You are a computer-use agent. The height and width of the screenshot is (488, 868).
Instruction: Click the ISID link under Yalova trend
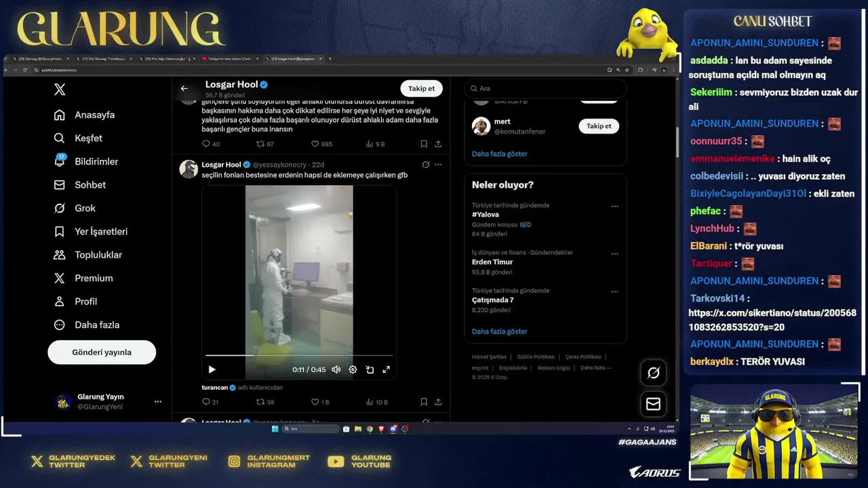point(526,224)
